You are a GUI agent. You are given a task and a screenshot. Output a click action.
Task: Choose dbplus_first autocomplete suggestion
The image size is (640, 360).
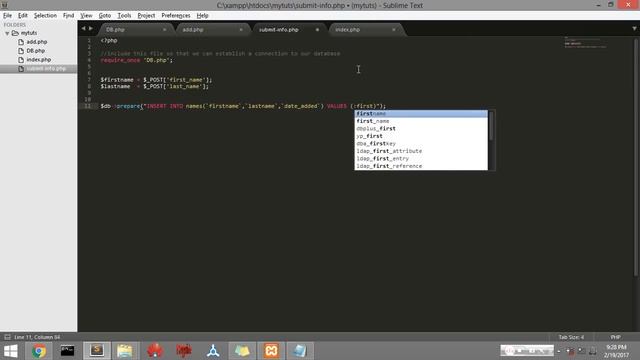pos(421,129)
